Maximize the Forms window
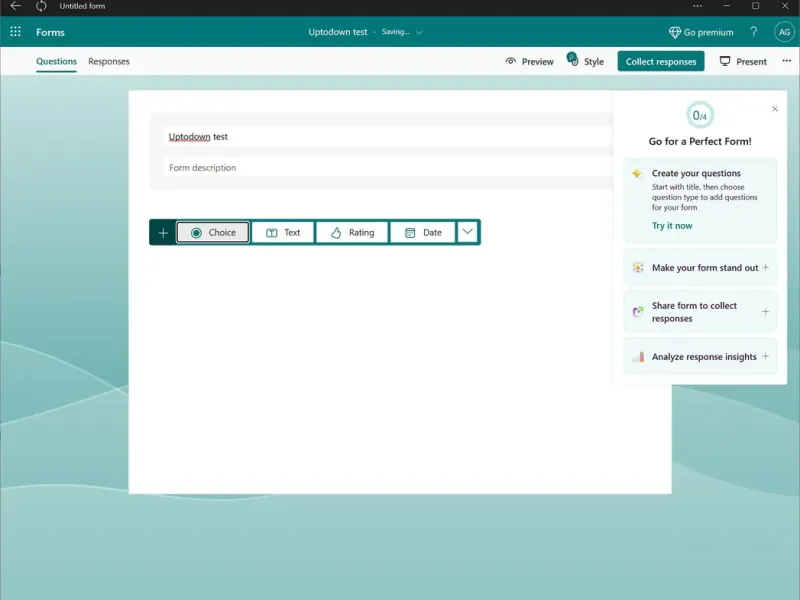The image size is (800, 600). 756,6
